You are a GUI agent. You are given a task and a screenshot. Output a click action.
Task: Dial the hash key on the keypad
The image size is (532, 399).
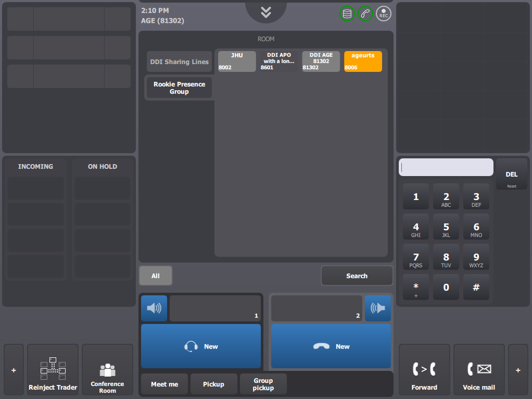click(x=476, y=288)
